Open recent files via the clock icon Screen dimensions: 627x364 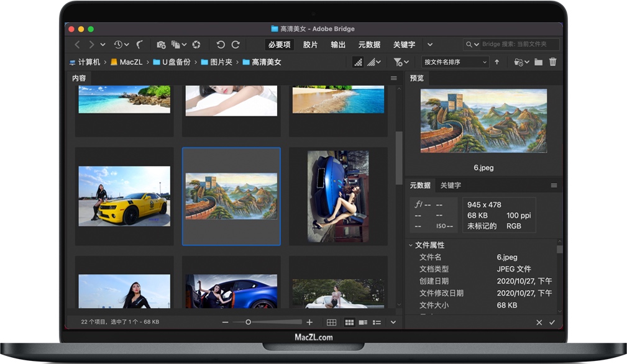[x=118, y=44]
